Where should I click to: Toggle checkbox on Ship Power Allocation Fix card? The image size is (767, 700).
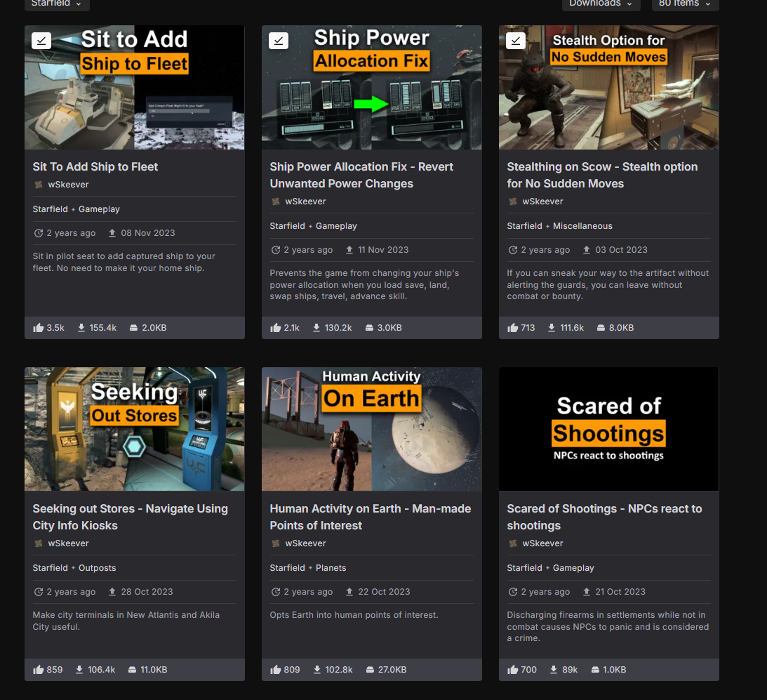[x=279, y=41]
